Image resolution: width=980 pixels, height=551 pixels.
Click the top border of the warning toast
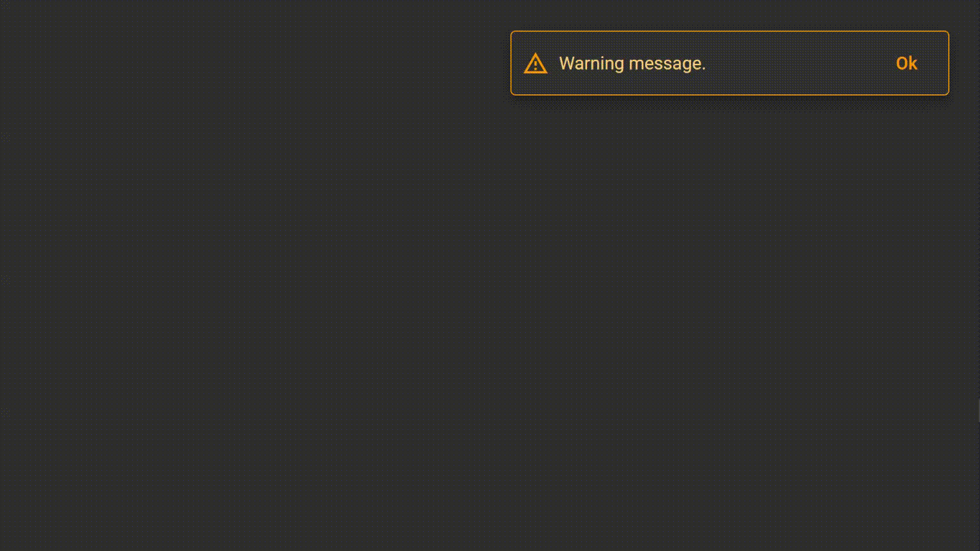pos(729,31)
